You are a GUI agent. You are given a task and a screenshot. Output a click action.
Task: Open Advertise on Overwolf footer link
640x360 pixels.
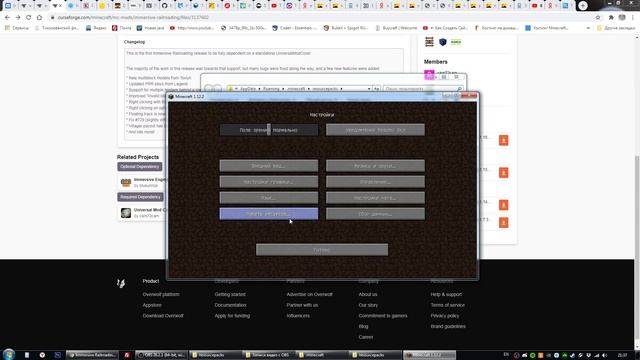point(309,294)
